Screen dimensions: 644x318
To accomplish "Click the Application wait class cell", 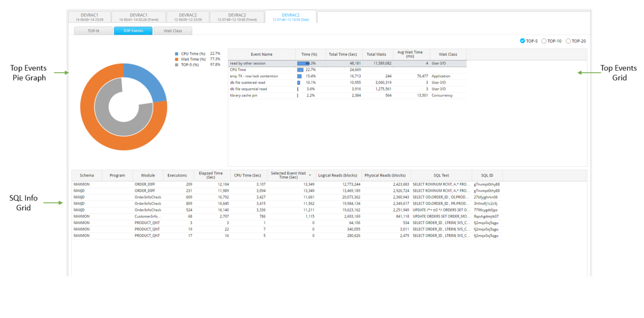I will tap(448, 76).
